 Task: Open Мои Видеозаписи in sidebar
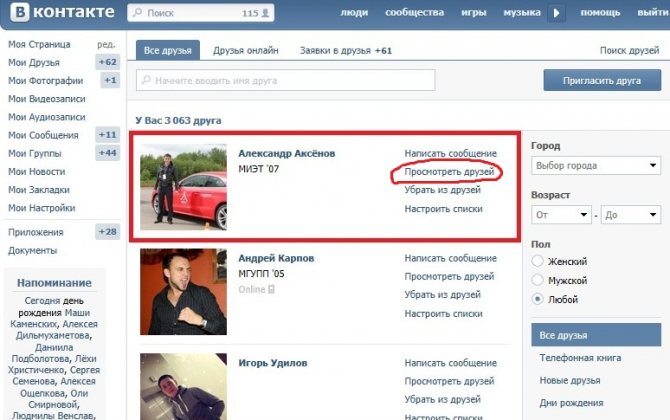[47, 99]
